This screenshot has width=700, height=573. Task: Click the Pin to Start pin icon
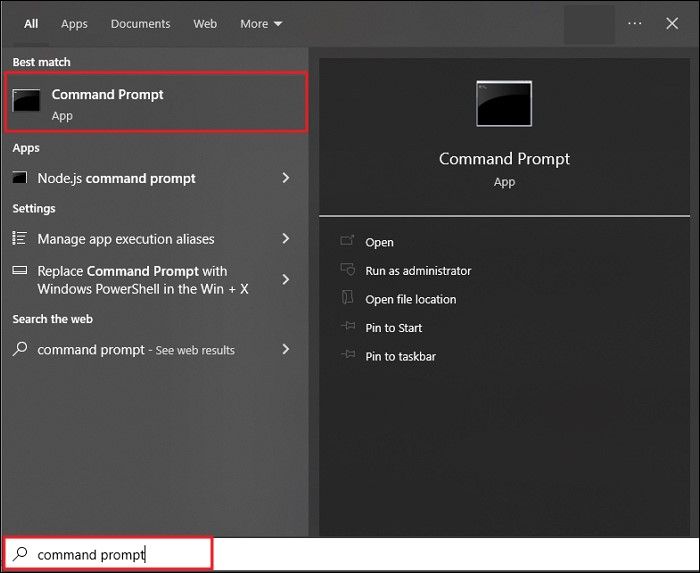pyautogui.click(x=348, y=327)
